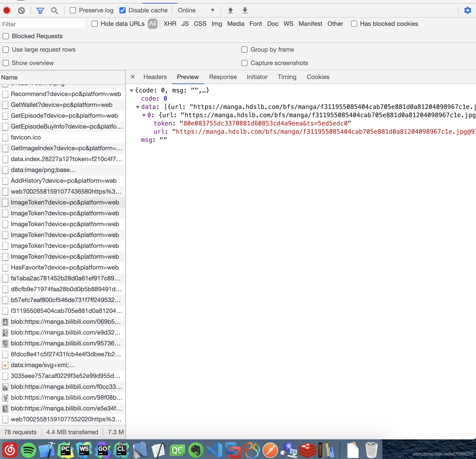476x459 pixels.
Task: Select the favicon.ico request
Action: click(x=63, y=137)
